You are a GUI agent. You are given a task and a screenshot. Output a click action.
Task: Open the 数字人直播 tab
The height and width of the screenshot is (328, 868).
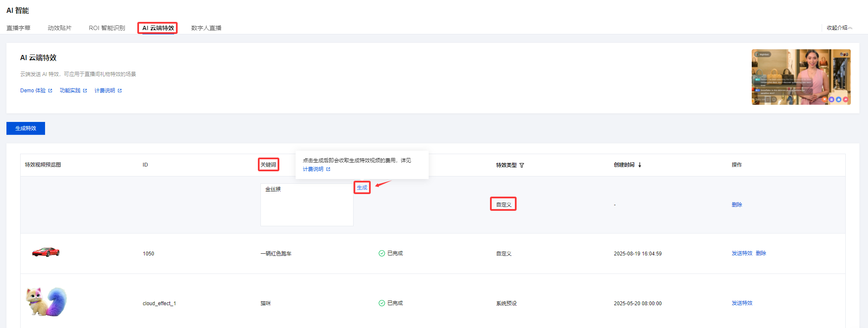coord(206,28)
